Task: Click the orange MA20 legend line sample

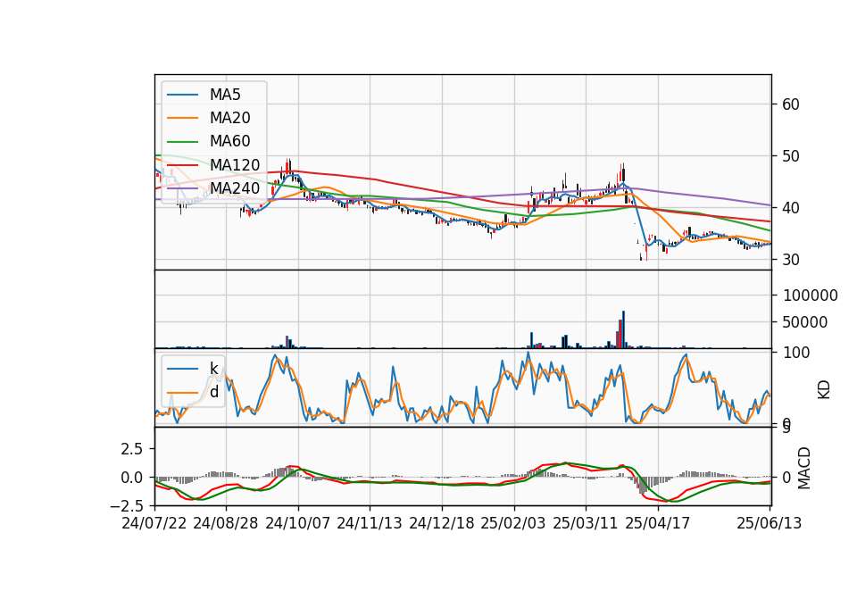Action: click(182, 118)
